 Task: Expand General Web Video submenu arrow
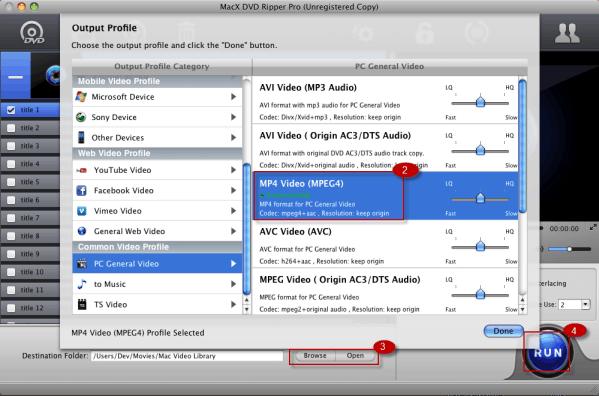pyautogui.click(x=233, y=231)
